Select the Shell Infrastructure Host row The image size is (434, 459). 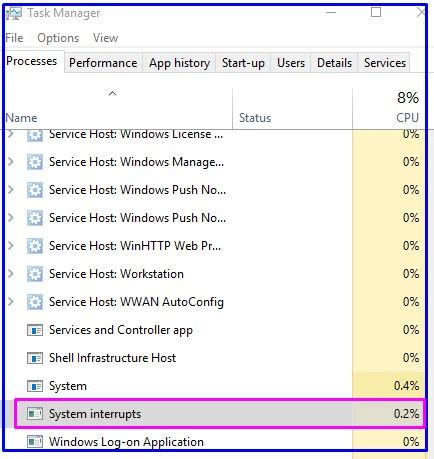point(215,358)
